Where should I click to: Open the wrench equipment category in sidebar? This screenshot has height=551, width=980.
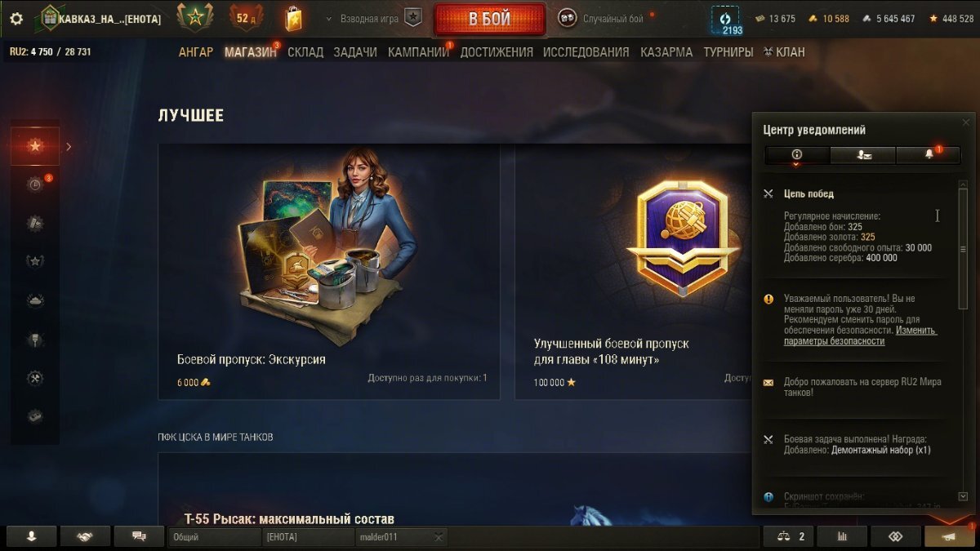pyautogui.click(x=35, y=377)
